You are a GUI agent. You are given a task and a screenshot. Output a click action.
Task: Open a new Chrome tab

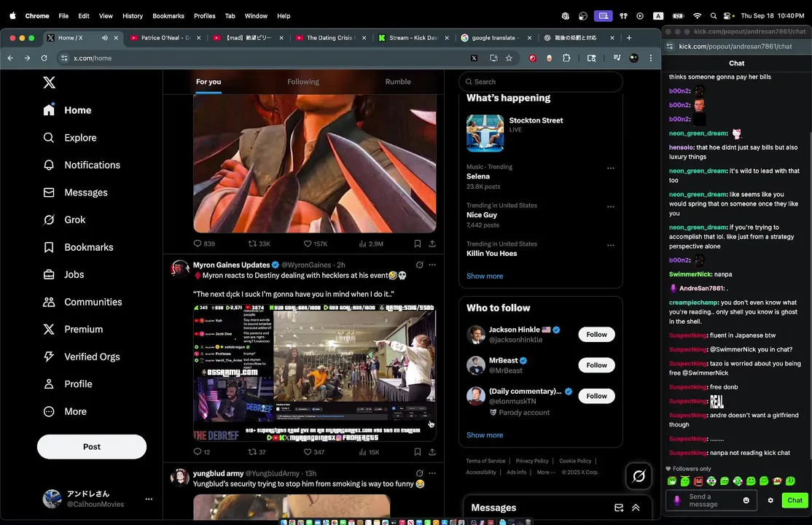click(628, 38)
